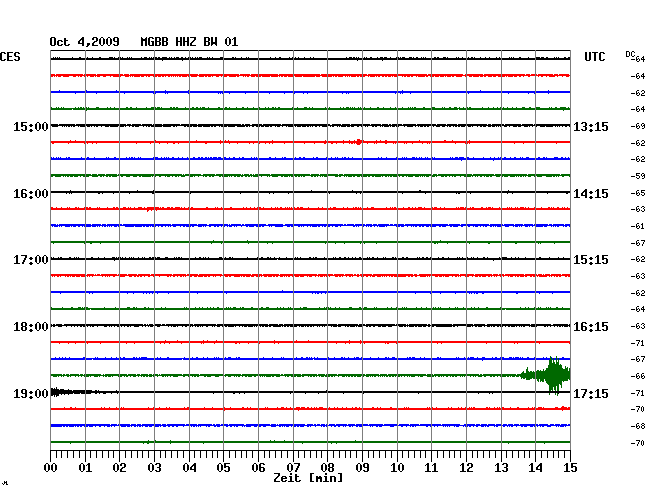Select minute 07 on the time axis
This screenshot has height=494, width=650.
pyautogui.click(x=293, y=468)
